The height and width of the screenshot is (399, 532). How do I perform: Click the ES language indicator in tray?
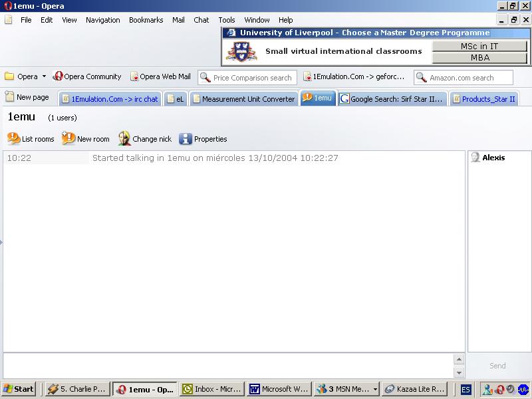click(465, 389)
